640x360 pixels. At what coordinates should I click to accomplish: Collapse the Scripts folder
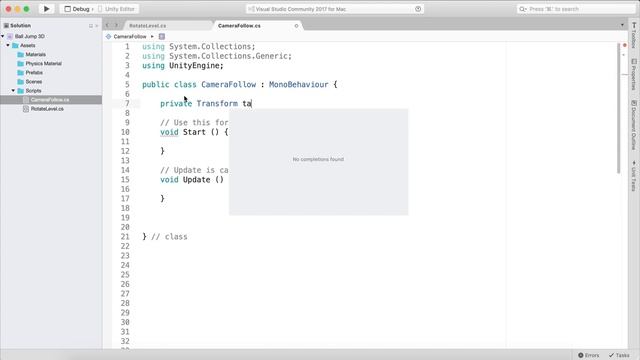(x=13, y=91)
